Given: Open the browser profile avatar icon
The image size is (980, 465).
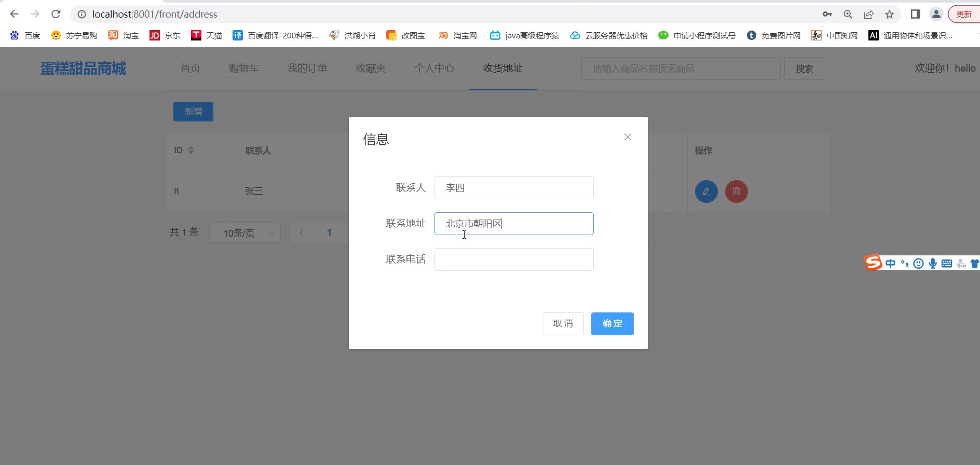Looking at the screenshot, I should click(x=936, y=14).
